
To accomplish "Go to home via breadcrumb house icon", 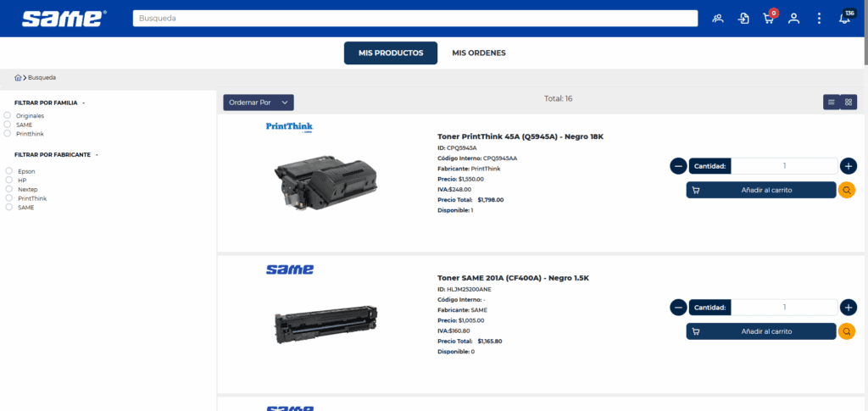I will click(18, 77).
